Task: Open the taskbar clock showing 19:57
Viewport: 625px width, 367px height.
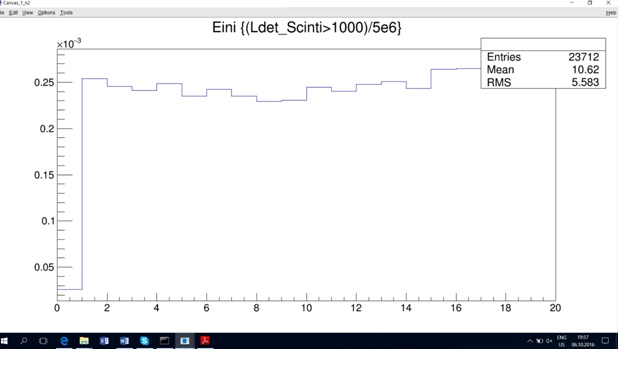Action: [x=583, y=341]
